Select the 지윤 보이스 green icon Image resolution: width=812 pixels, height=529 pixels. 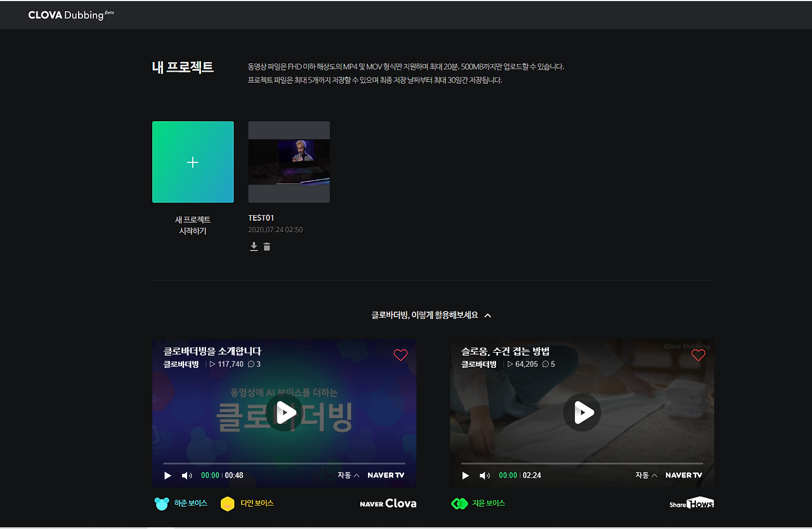point(459,504)
